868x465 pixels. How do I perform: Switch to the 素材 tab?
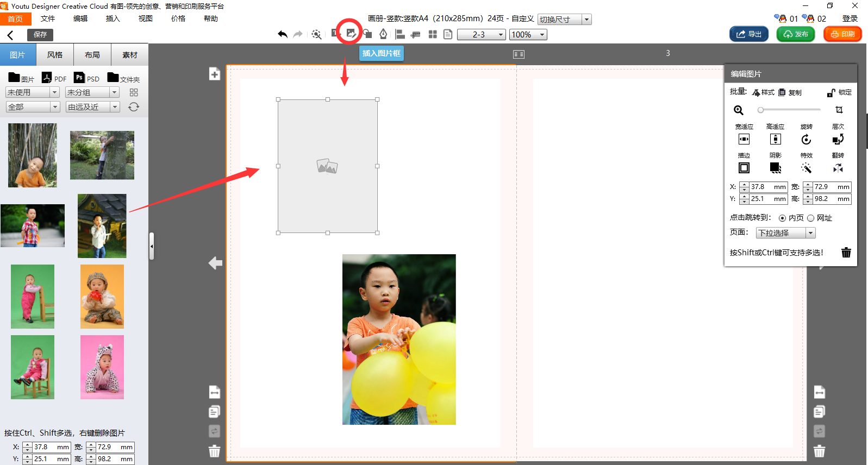pyautogui.click(x=129, y=55)
